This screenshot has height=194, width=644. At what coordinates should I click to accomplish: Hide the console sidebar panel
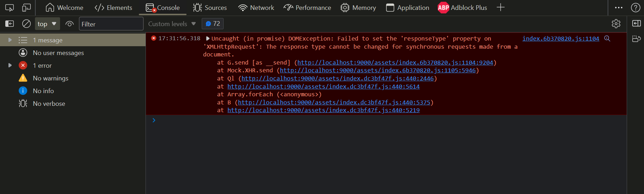point(10,24)
